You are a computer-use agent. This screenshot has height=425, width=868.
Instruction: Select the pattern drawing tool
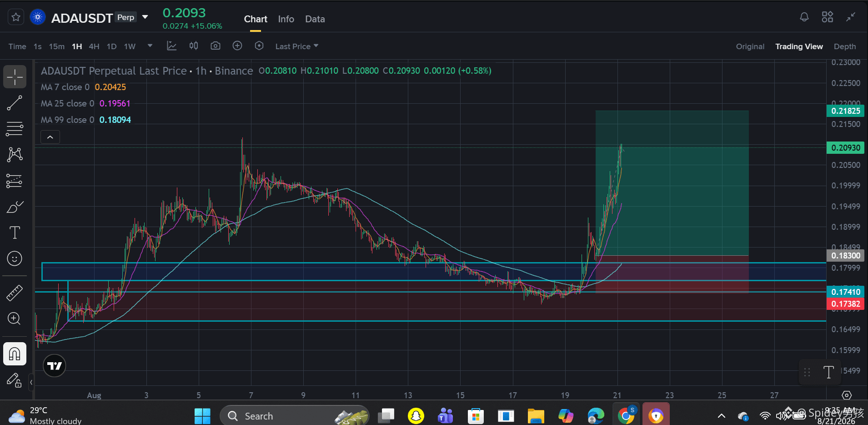(x=15, y=155)
